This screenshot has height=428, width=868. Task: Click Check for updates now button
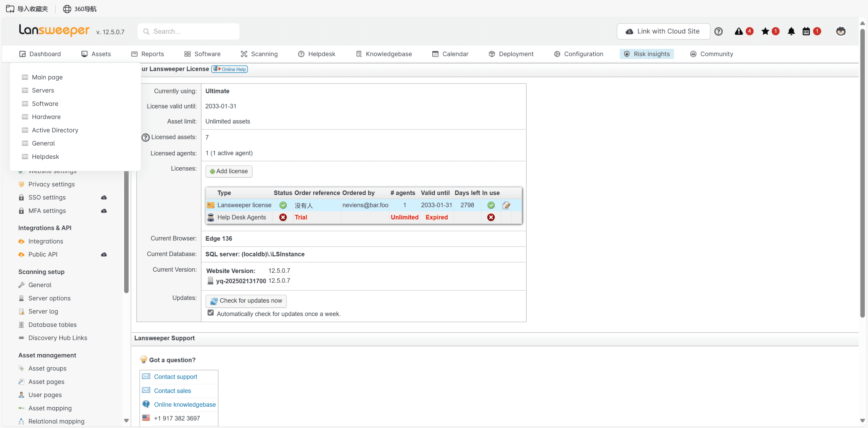click(x=246, y=301)
